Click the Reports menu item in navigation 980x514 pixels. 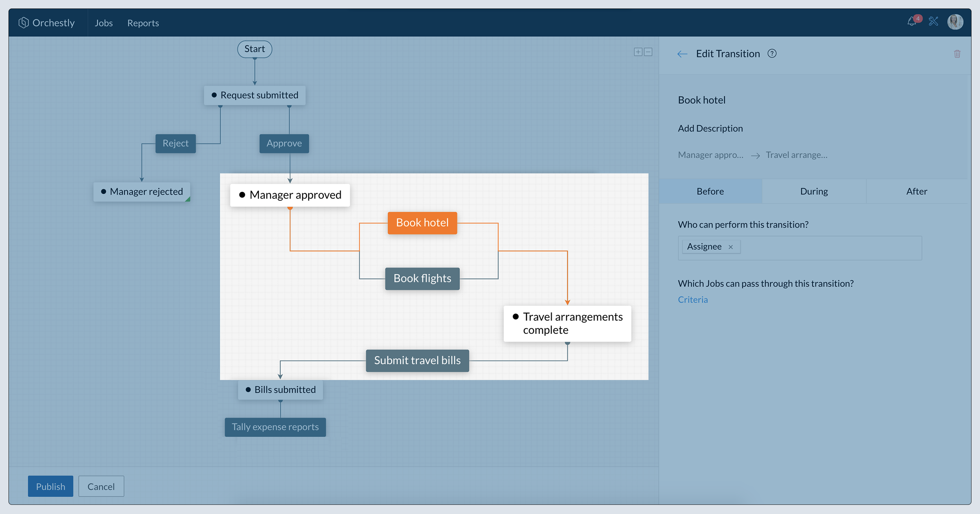tap(143, 23)
